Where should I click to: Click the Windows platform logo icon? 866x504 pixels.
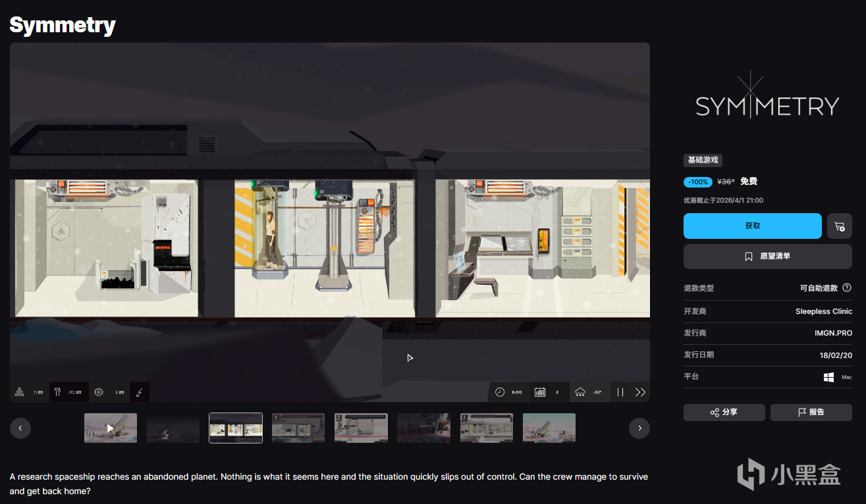point(829,377)
